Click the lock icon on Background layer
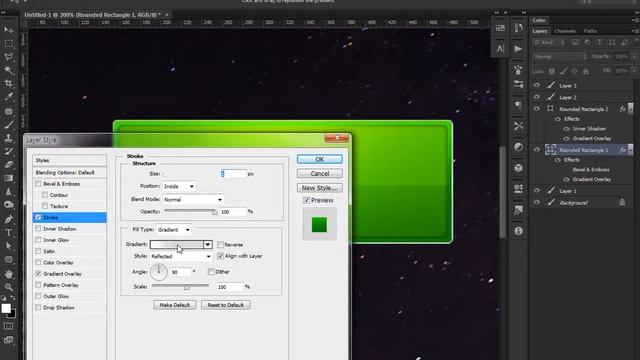640x360 pixels. [622, 202]
